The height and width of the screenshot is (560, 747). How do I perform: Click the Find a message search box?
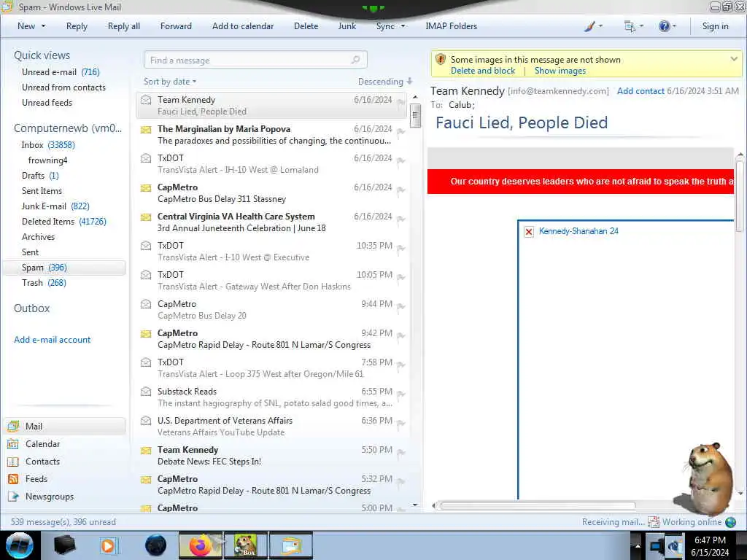255,60
